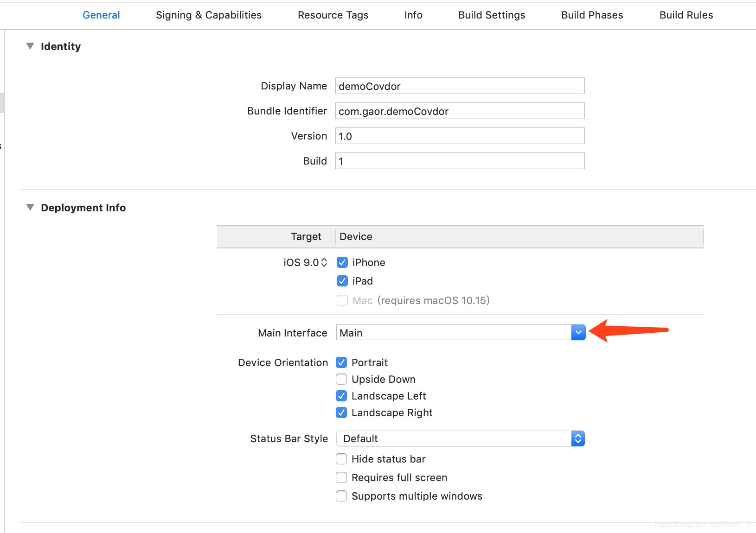Click the Bundle Identifier field
The width and height of the screenshot is (756, 533).
pos(459,111)
